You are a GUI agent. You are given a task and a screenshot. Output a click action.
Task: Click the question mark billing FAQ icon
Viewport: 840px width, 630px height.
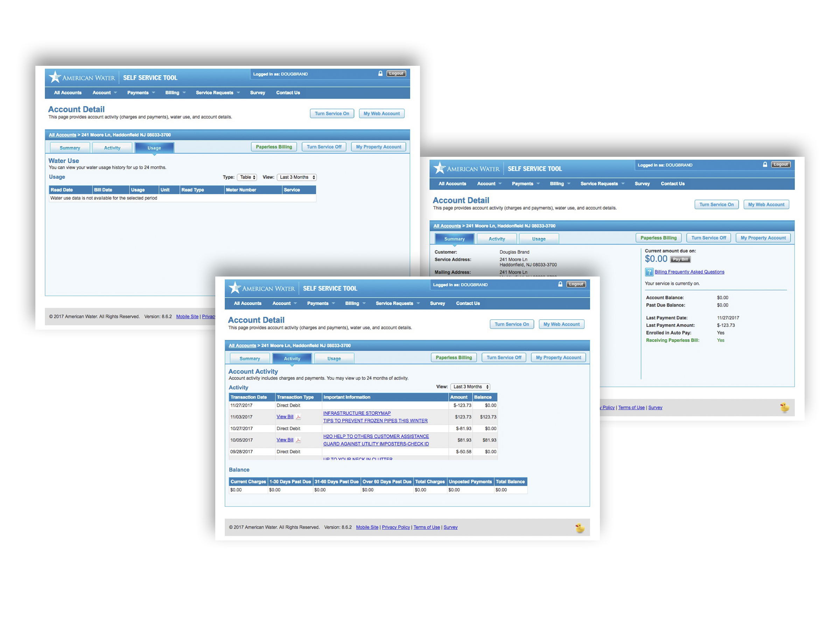pyautogui.click(x=649, y=272)
